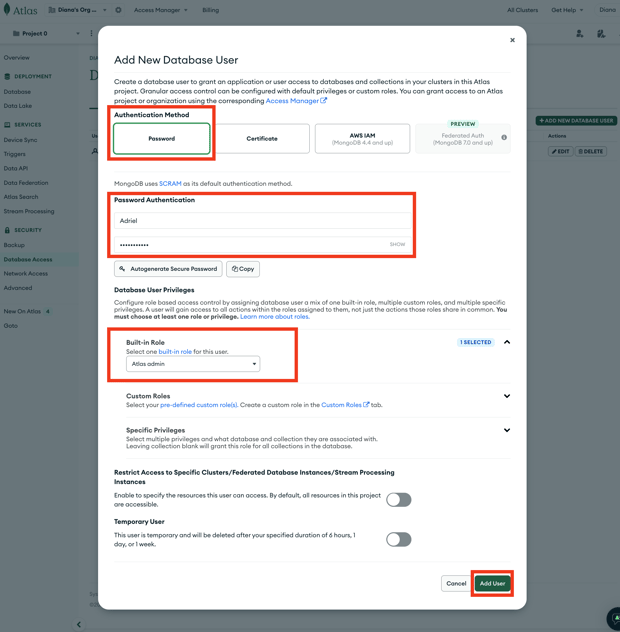Open Stream Processing in the sidebar

click(x=29, y=211)
